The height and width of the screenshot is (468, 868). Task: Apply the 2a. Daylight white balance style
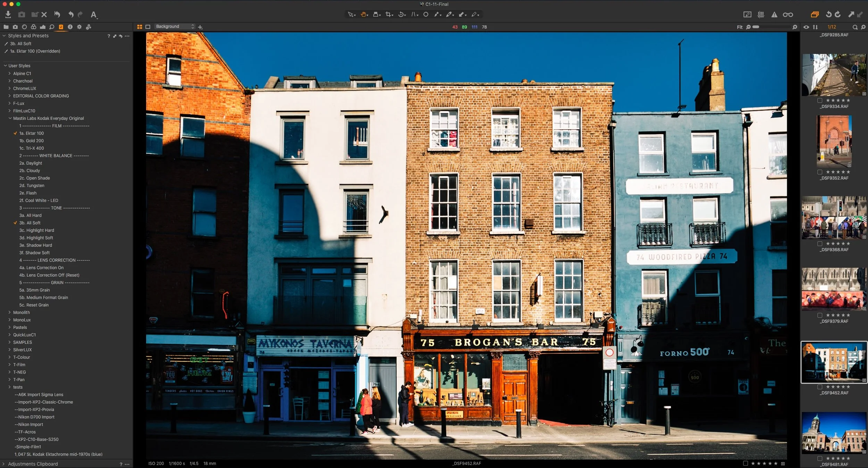31,163
